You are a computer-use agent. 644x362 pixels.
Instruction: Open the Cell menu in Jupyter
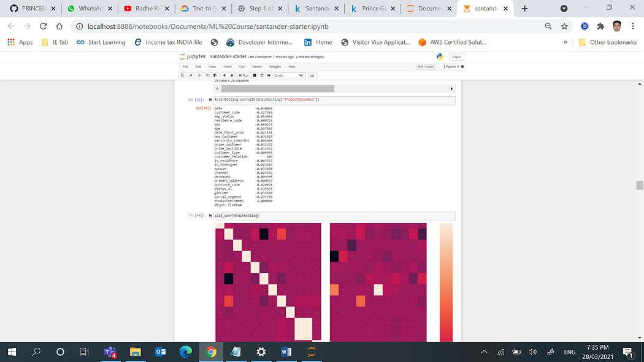click(242, 67)
